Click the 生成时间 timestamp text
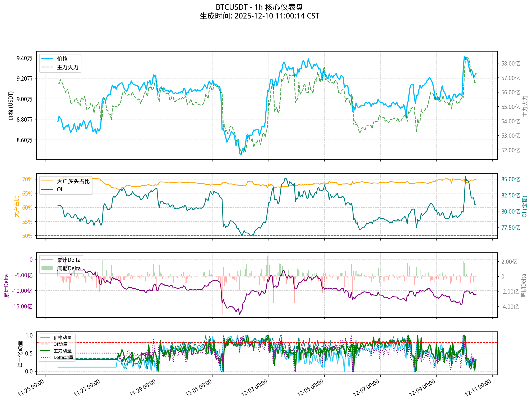Screen dimensions: 532x402 click(x=259, y=16)
